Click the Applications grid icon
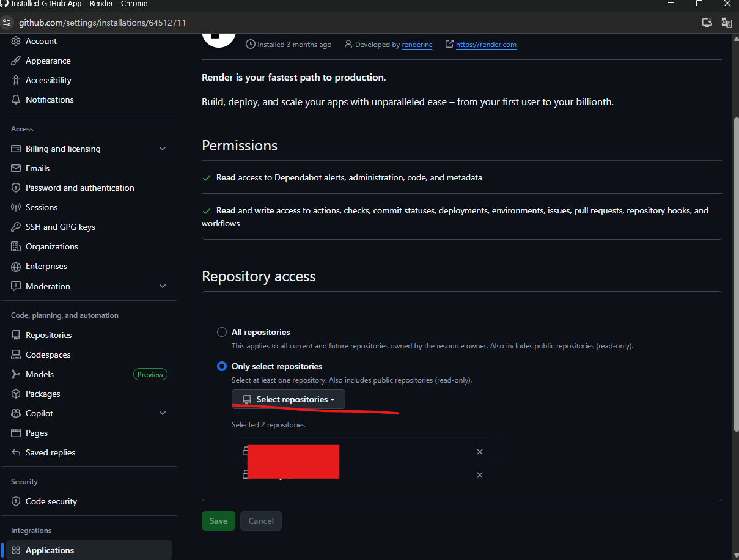Viewport: 739px width, 560px height. pos(16,550)
